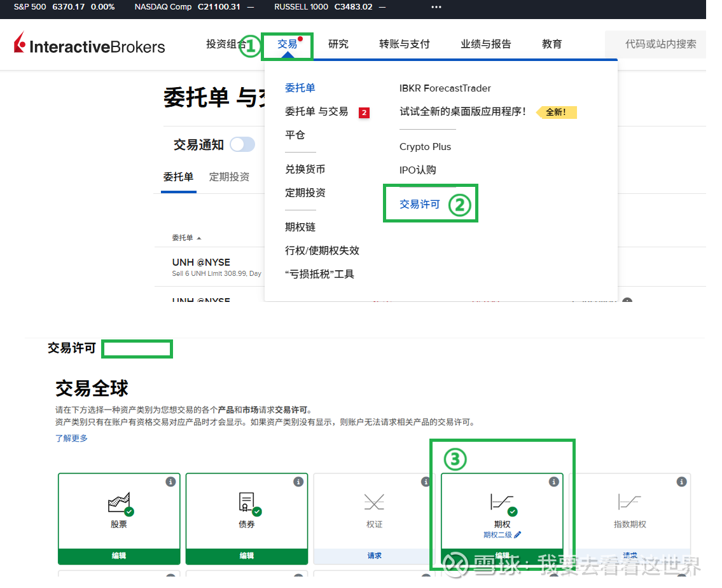Screen dimensions: 722x588
Task: Click the info icon on 债券 card
Action: click(x=298, y=482)
